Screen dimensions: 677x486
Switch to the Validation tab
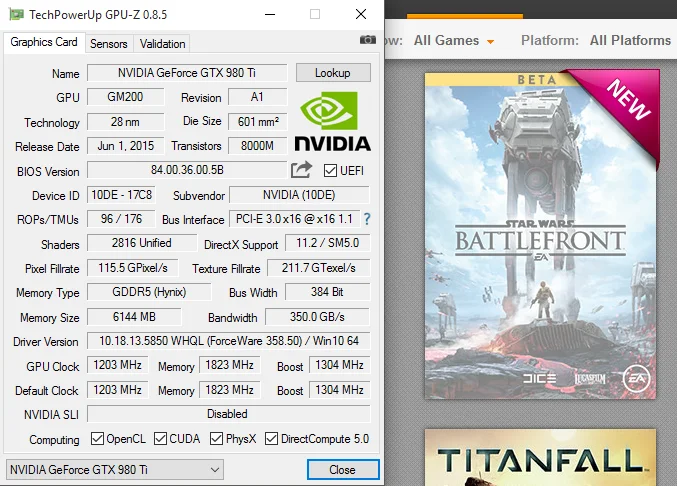(x=162, y=44)
